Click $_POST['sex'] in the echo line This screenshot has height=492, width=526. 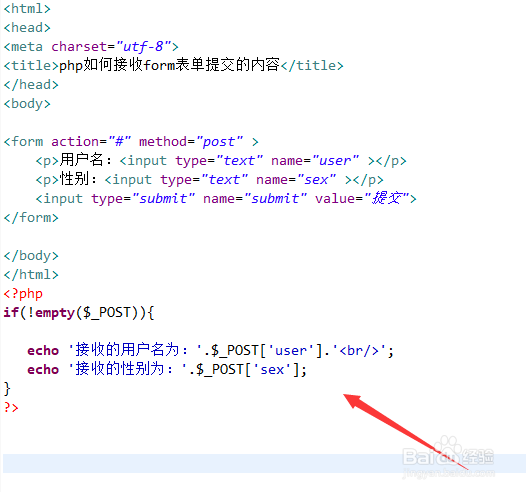(x=248, y=370)
